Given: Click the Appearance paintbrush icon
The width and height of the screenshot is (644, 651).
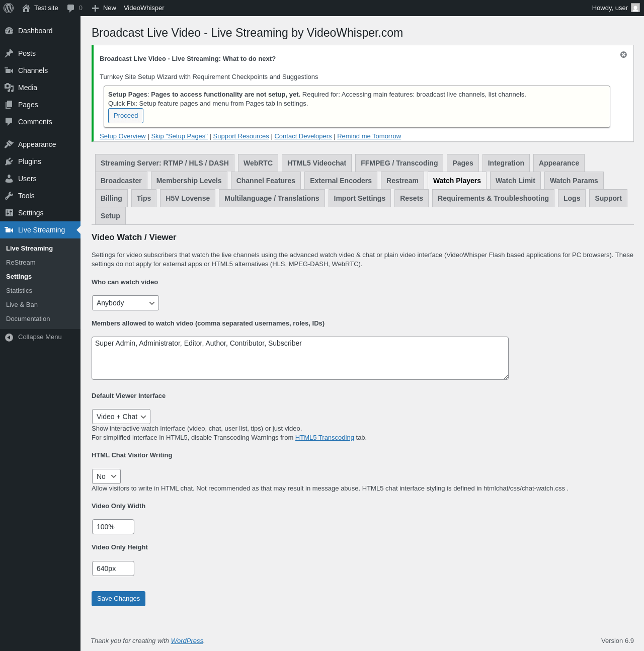Looking at the screenshot, I should [9, 144].
